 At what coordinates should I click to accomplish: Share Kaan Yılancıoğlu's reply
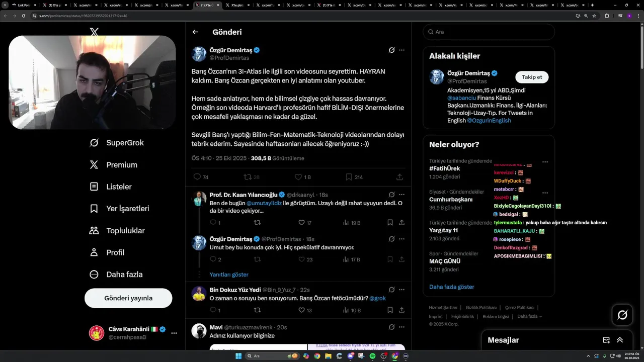[401, 222]
